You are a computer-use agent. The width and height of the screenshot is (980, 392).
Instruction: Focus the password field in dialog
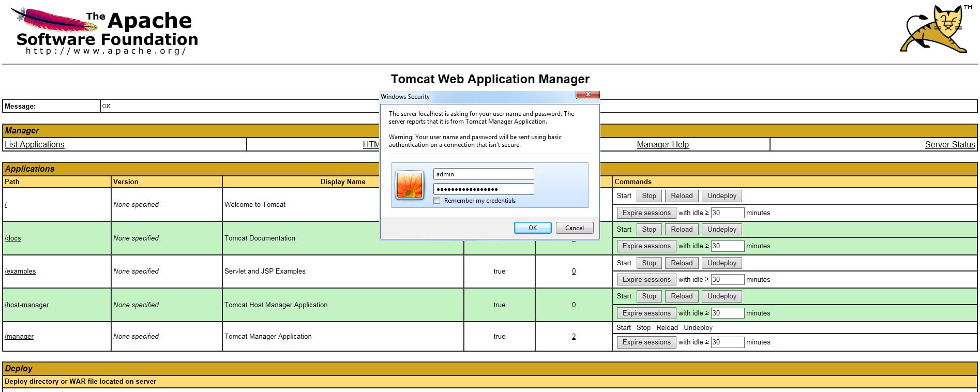[x=484, y=189]
